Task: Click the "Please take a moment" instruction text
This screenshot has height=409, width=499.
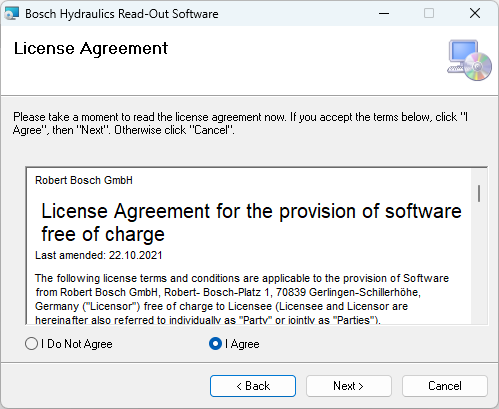Action: pos(240,123)
